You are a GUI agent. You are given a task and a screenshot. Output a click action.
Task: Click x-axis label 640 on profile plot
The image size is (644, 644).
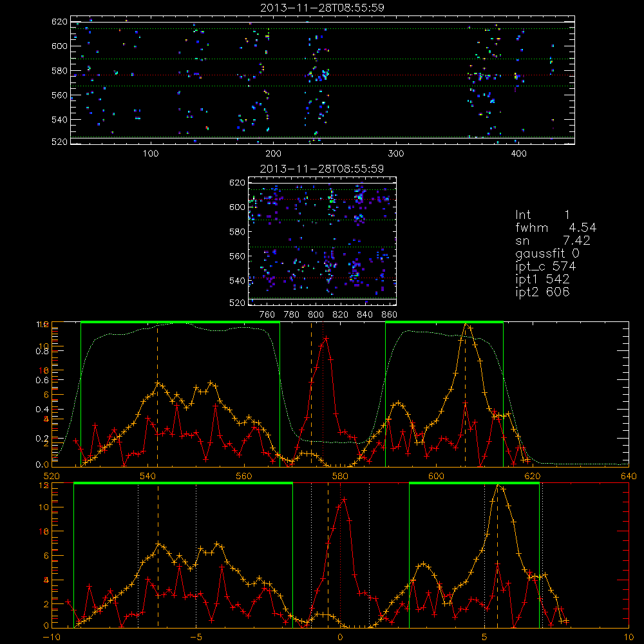629,477
